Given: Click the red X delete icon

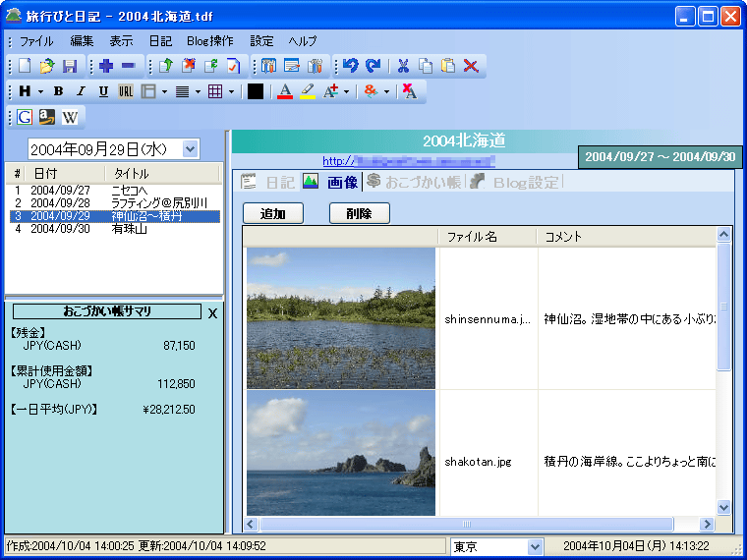Looking at the screenshot, I should [x=471, y=66].
